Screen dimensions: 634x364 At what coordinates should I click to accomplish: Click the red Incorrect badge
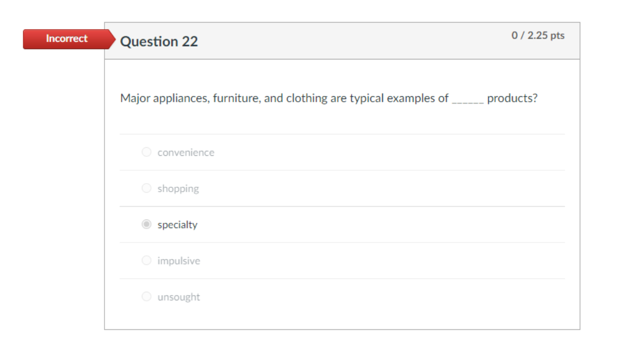click(67, 39)
